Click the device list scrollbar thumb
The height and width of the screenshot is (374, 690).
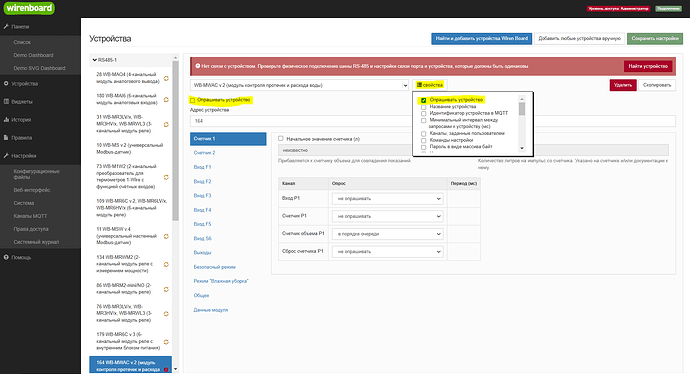176,141
